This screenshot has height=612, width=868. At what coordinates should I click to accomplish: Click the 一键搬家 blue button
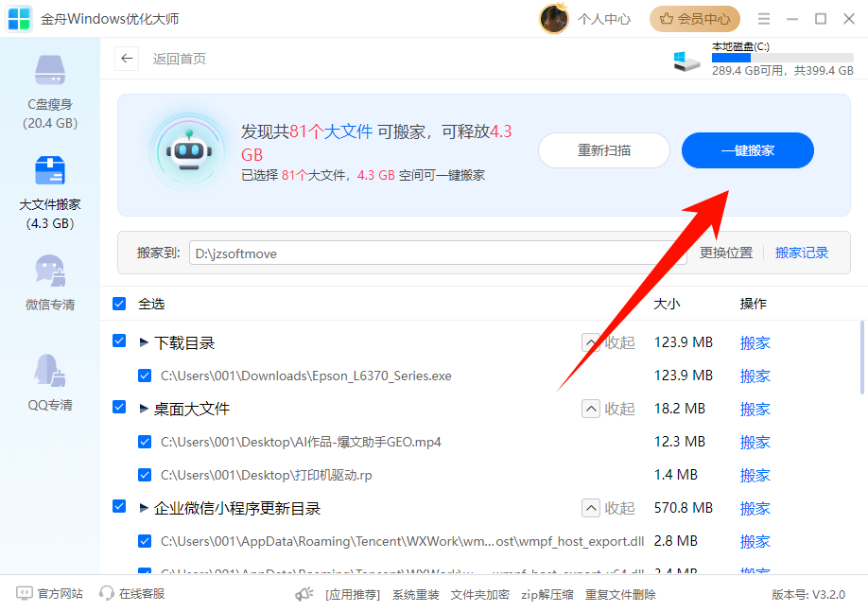click(x=747, y=150)
